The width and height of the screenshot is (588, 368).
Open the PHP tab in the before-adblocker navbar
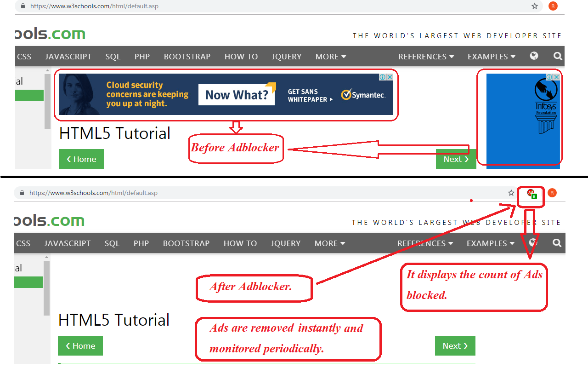point(142,57)
